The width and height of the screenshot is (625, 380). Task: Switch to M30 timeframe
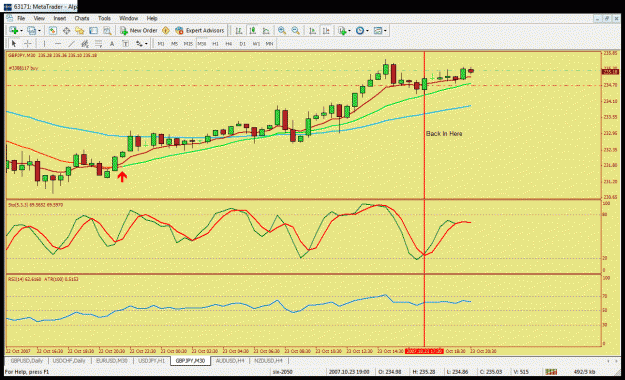click(201, 43)
